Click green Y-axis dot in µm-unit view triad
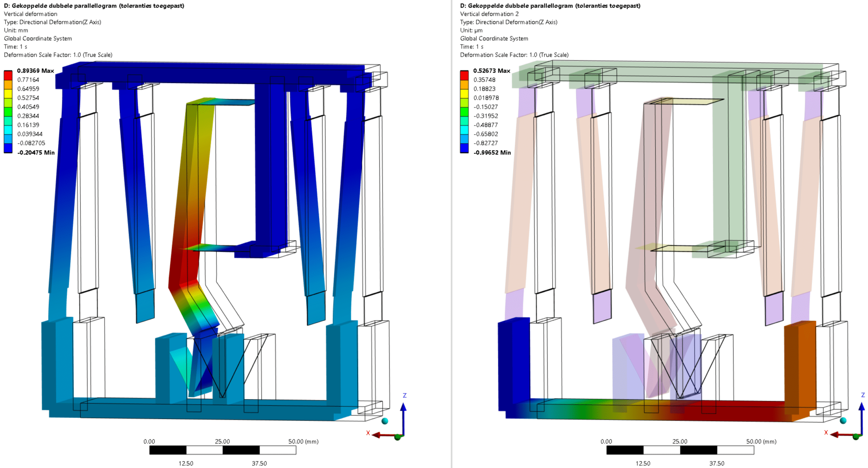868x468 pixels. tap(856, 437)
